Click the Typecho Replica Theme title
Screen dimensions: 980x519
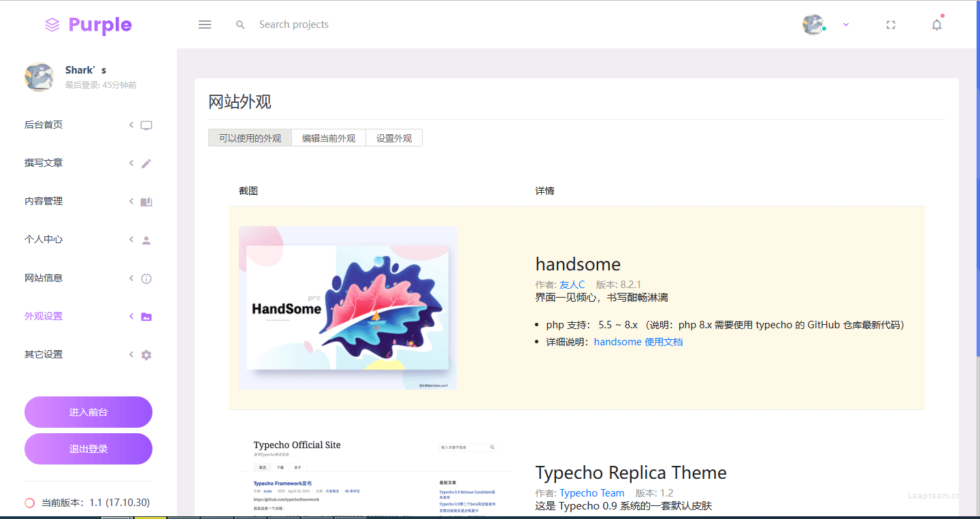click(631, 473)
